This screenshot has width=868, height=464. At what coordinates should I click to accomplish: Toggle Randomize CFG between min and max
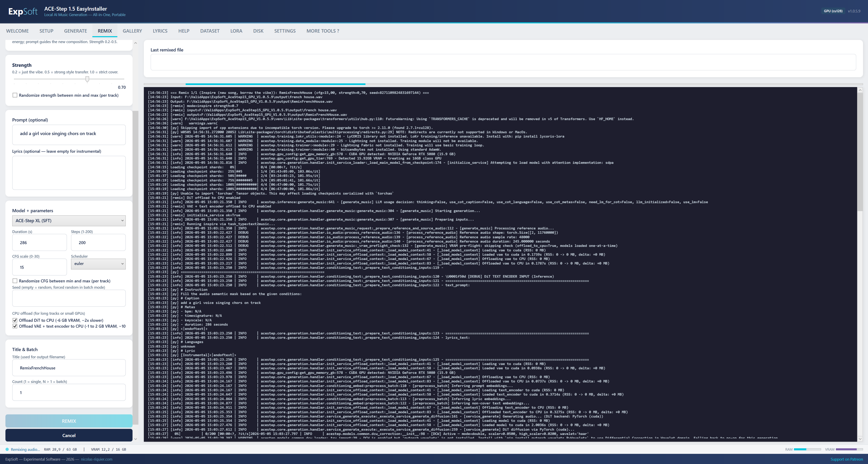coord(15,281)
